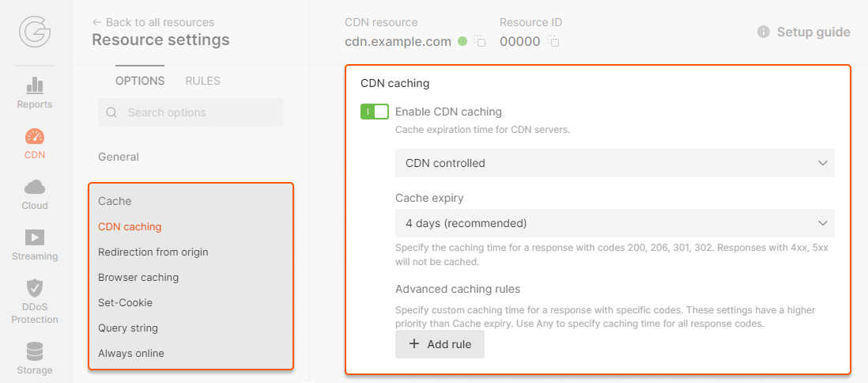Open the Reports section icon
Screen dimensions: 868x383
35,85
